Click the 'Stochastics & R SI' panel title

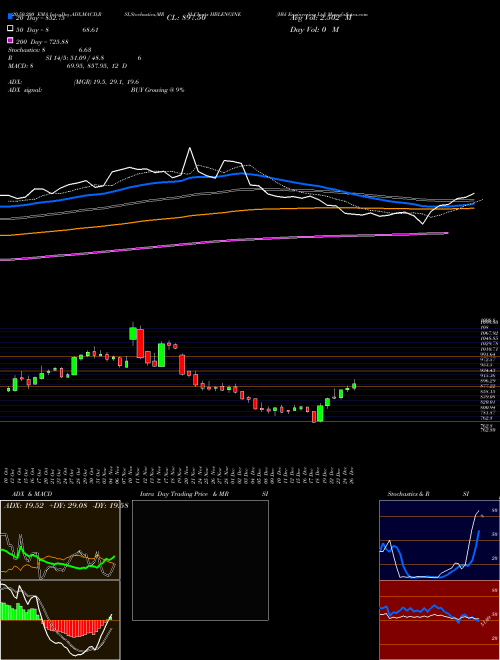(x=428, y=494)
